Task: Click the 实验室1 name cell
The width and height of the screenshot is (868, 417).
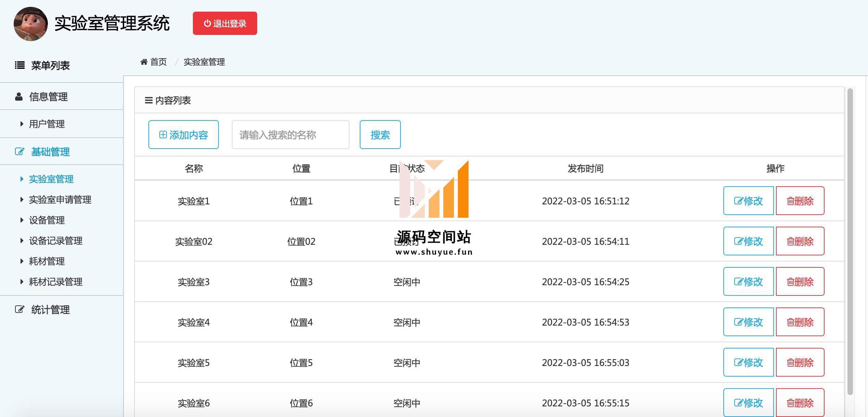Action: tap(194, 201)
